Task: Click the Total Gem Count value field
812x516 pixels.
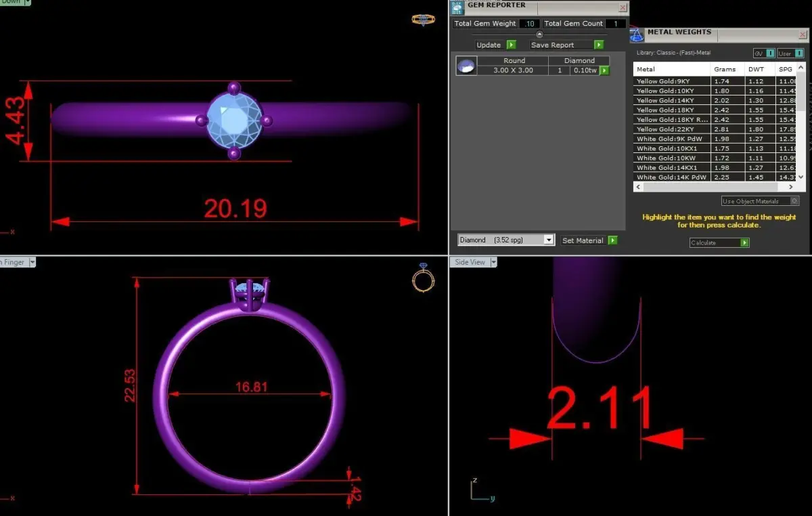Action: tap(616, 24)
